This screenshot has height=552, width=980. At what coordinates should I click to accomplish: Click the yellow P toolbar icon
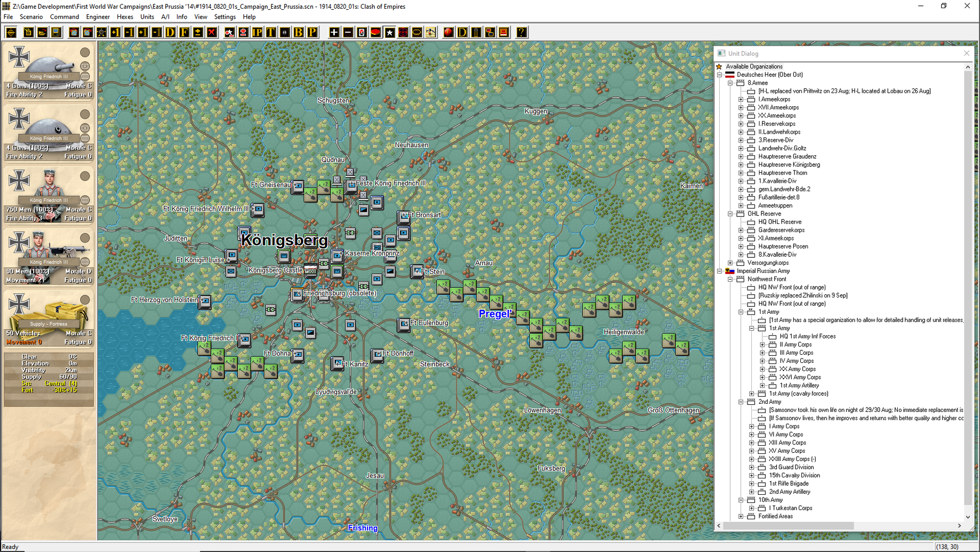click(313, 32)
